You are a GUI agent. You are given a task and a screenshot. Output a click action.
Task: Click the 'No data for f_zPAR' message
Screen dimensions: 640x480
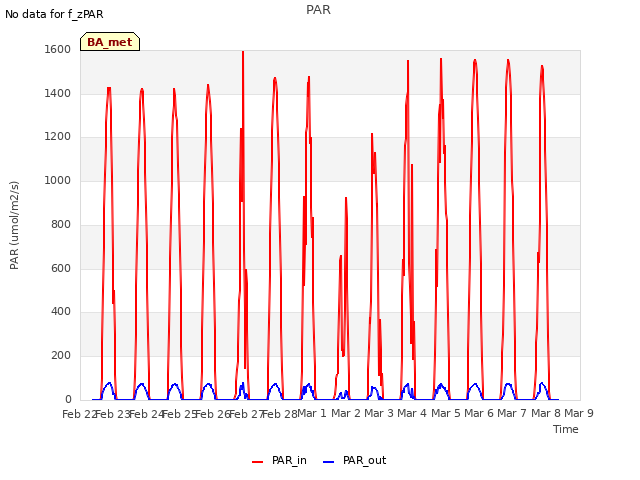54,14
